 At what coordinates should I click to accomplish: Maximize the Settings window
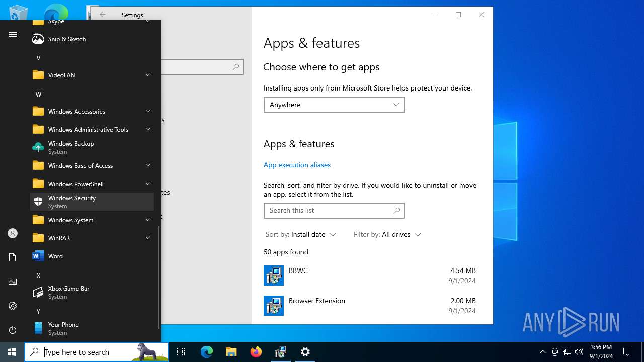point(458,15)
